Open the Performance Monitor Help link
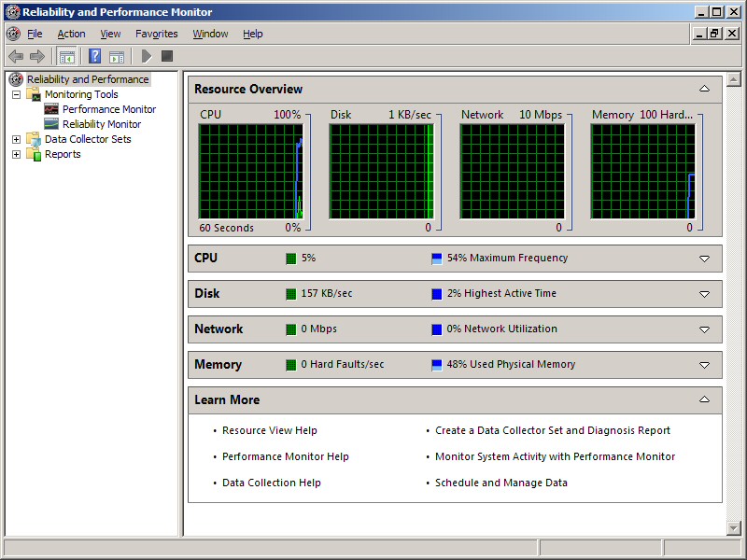This screenshot has width=747, height=560. [286, 456]
